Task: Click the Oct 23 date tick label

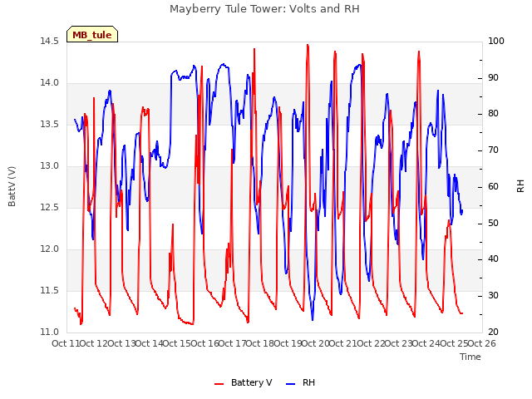Action: pos(398,343)
